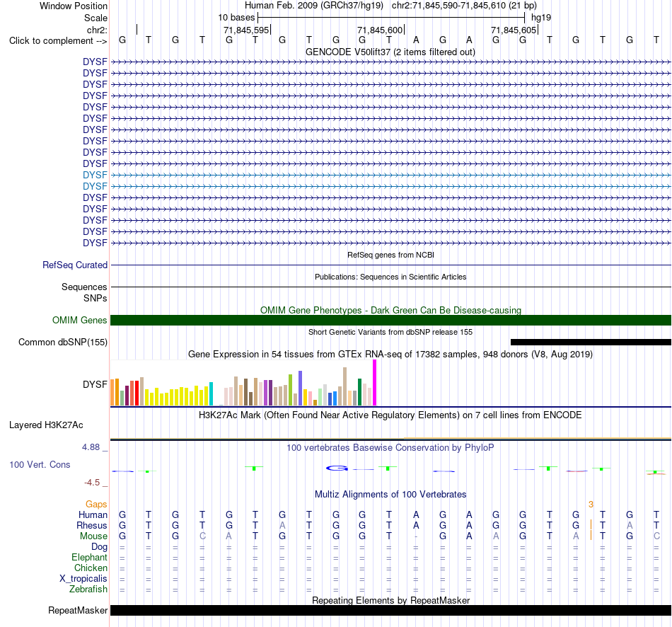This screenshot has width=672, height=627.
Task: Click the black Common dbSNP variant bar
Action: tap(591, 343)
